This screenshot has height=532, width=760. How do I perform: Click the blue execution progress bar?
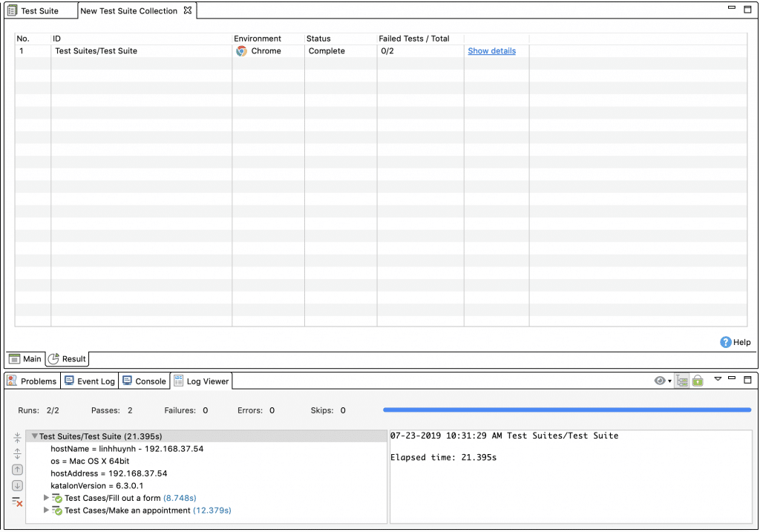pyautogui.click(x=566, y=410)
